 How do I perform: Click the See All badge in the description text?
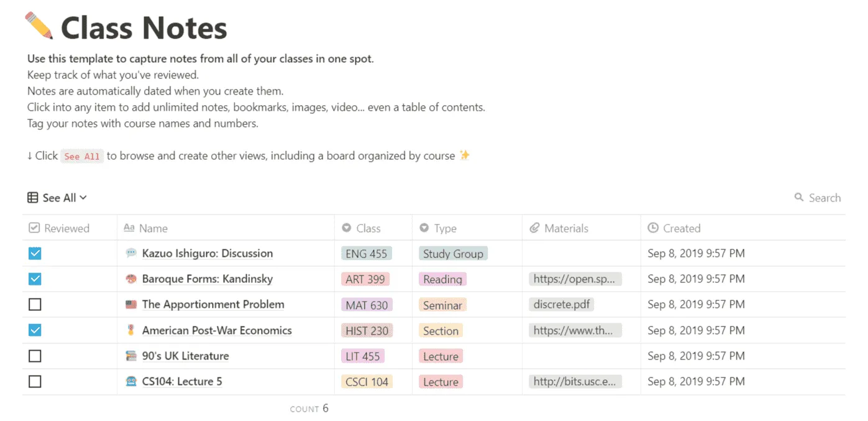(x=82, y=156)
